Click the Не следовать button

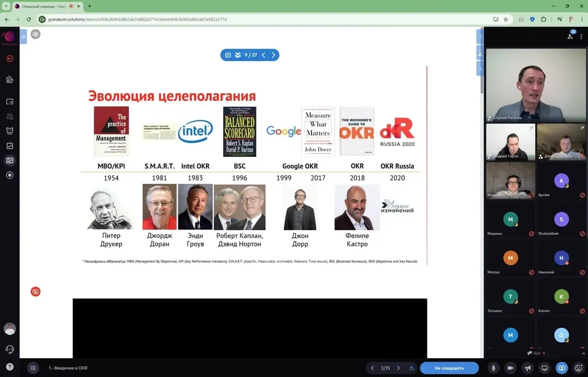[449, 368]
